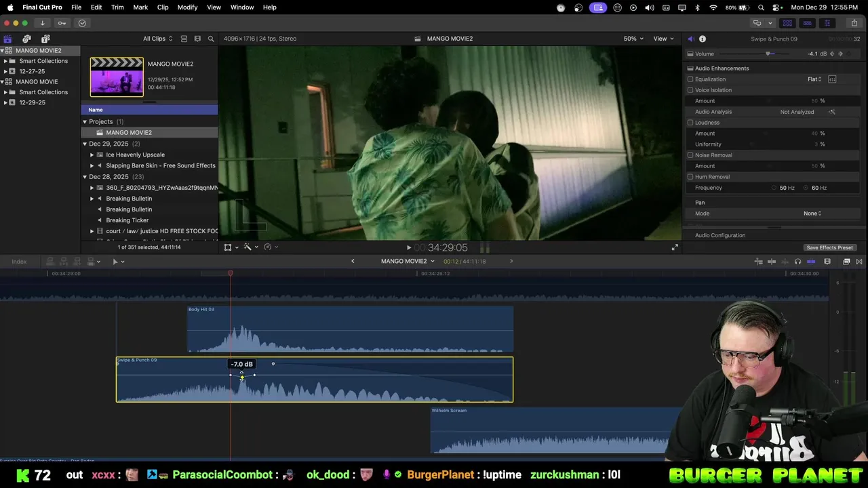Image resolution: width=868 pixels, height=488 pixels.
Task: Open the Pan Mode None dropdown
Action: 812,213
